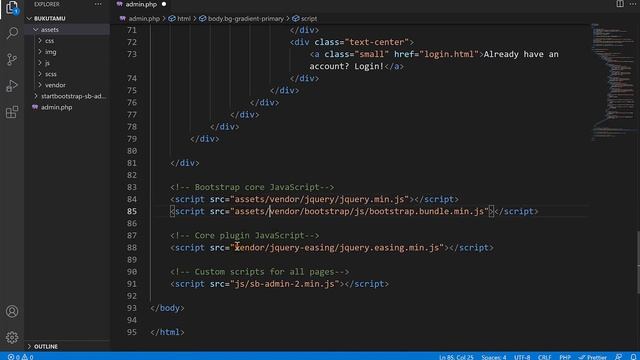The height and width of the screenshot is (360, 640).
Task: Expand the img folder
Action: point(50,52)
